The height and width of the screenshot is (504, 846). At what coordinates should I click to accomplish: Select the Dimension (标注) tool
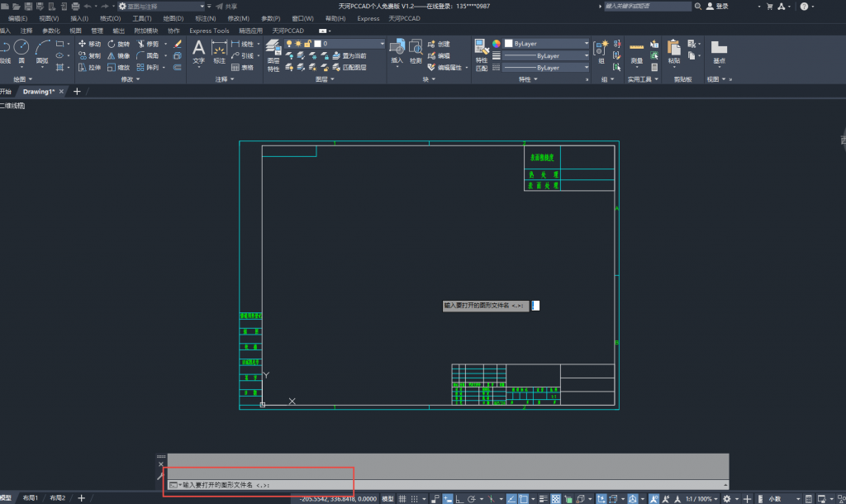[x=219, y=52]
